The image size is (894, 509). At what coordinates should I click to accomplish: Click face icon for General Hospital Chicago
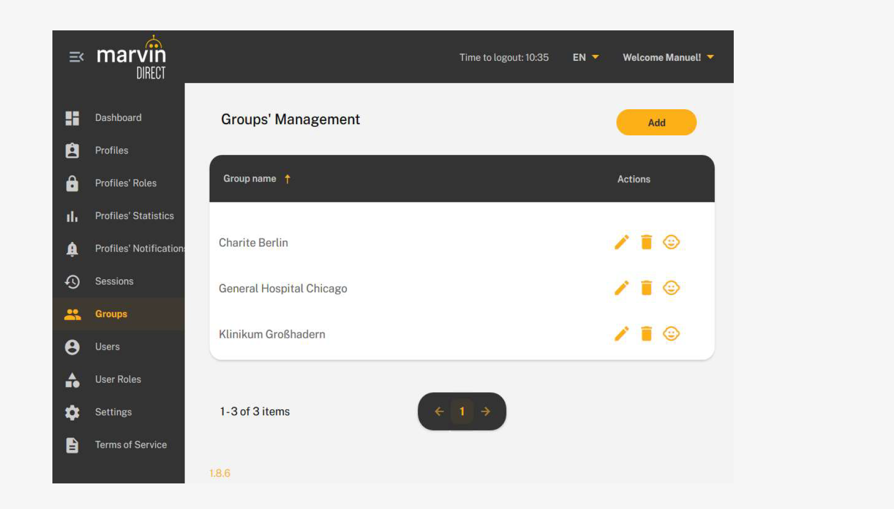671,288
